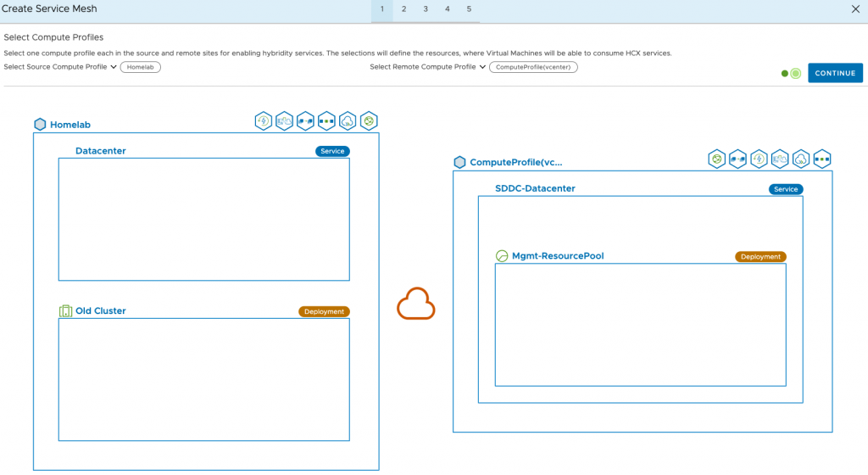Click the WAN Optimization cloud icon for Homelab
Image resolution: width=868 pixels, height=475 pixels.
[348, 120]
